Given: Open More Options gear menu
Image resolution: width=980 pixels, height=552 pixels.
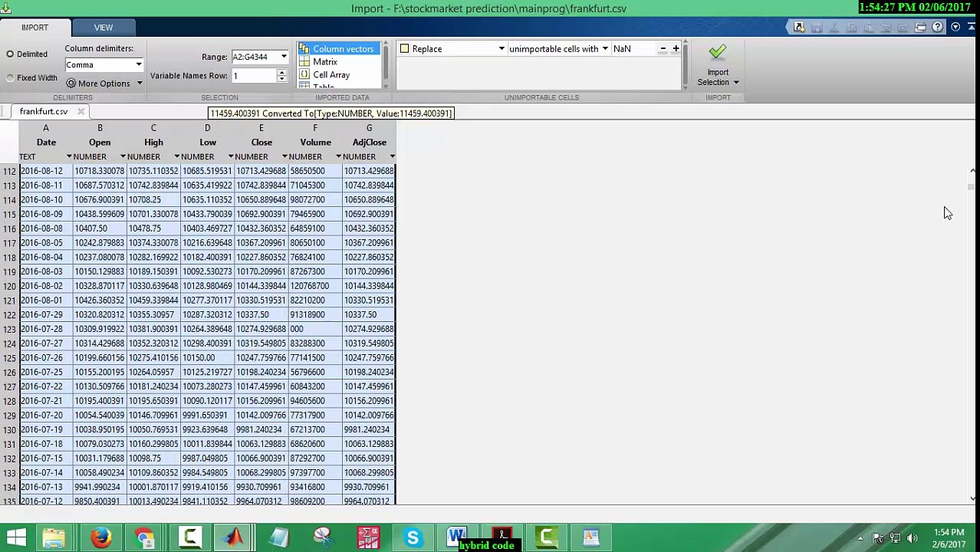Looking at the screenshot, I should point(104,84).
